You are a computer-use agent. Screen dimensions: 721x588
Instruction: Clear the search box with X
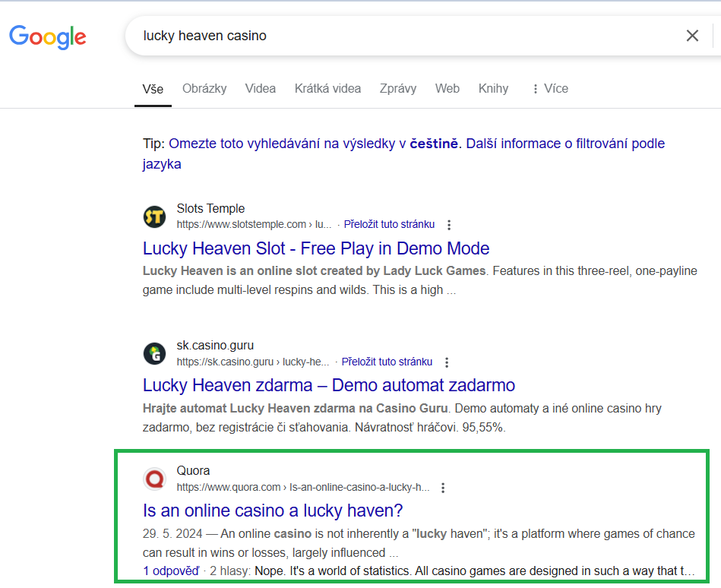[692, 36]
